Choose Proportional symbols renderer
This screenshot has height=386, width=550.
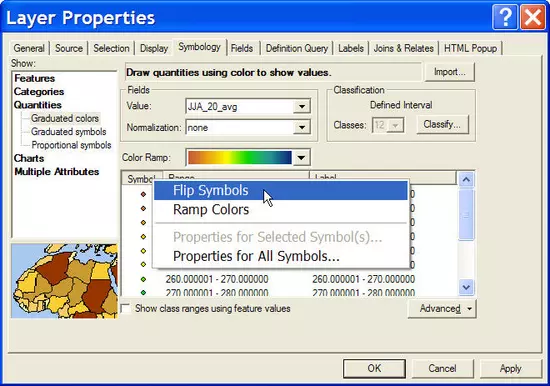(72, 145)
